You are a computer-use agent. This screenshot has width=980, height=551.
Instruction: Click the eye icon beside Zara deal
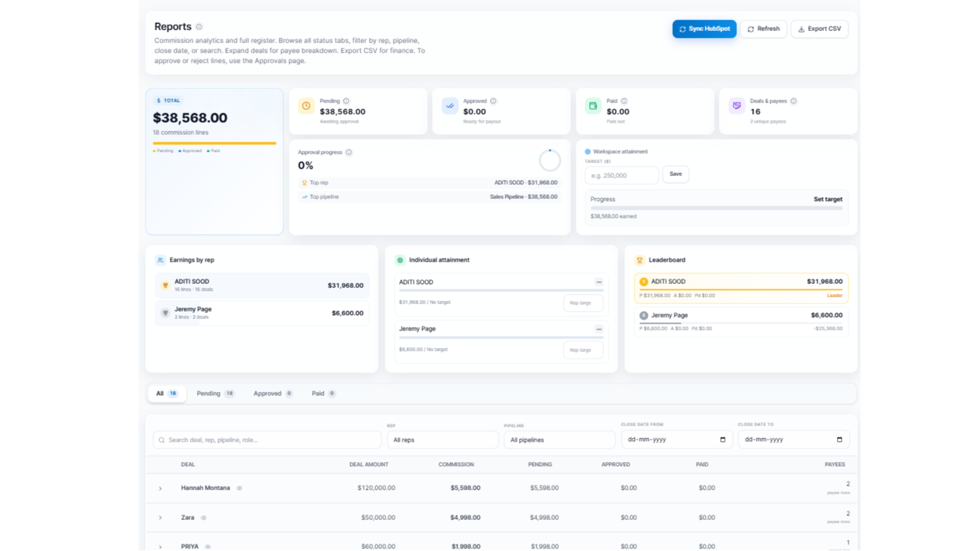coord(204,518)
